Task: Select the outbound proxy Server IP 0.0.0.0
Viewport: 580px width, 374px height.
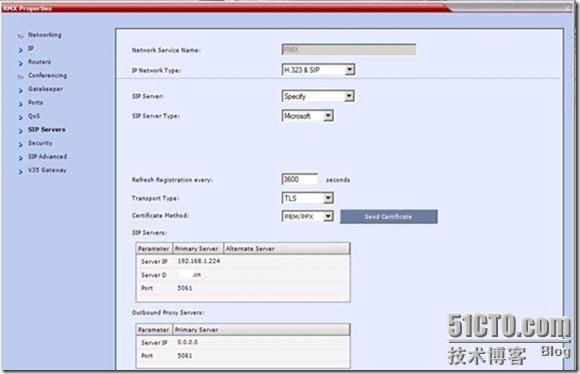Action: pyautogui.click(x=188, y=343)
